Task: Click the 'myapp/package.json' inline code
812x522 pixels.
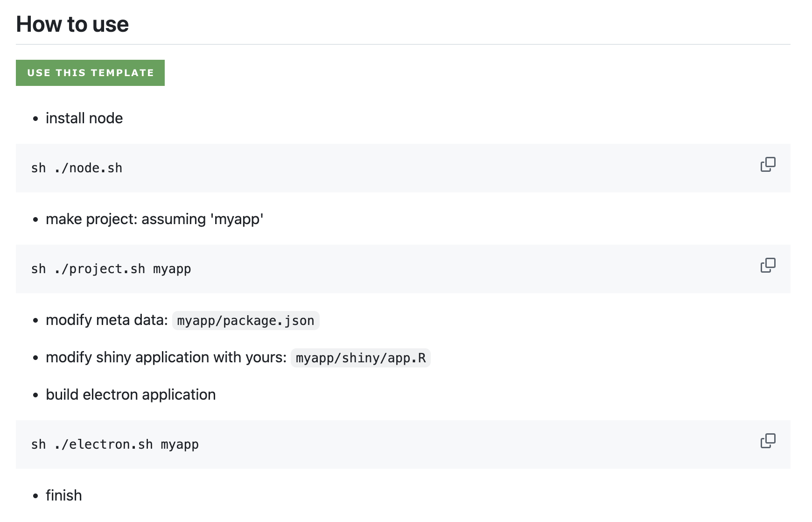Action: click(x=246, y=321)
